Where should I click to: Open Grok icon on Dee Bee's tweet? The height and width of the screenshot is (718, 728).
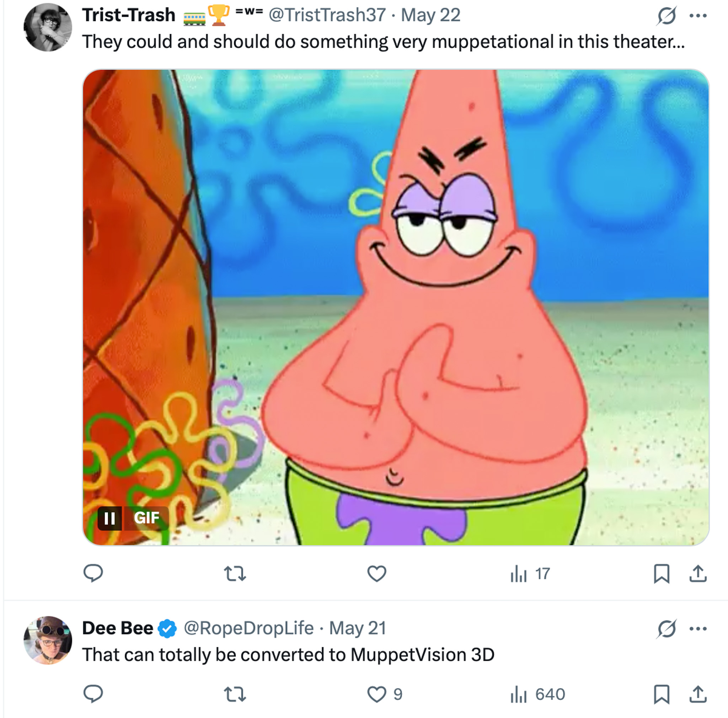(x=666, y=628)
